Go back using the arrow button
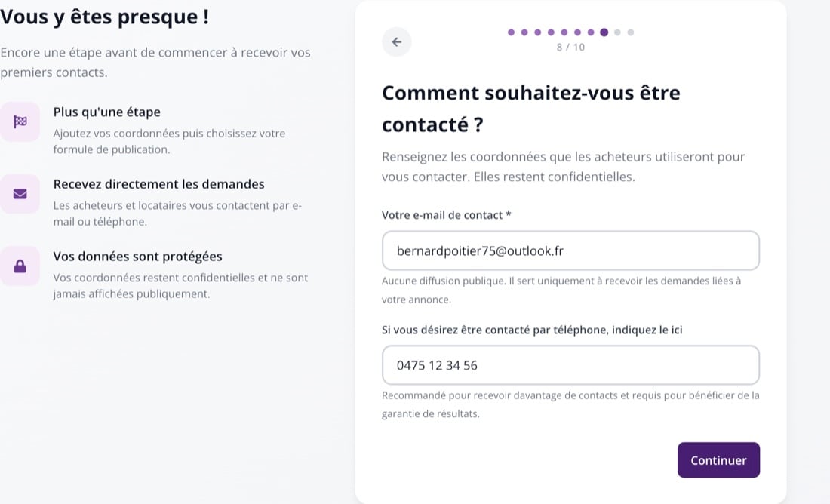The width and height of the screenshot is (830, 504). click(396, 41)
